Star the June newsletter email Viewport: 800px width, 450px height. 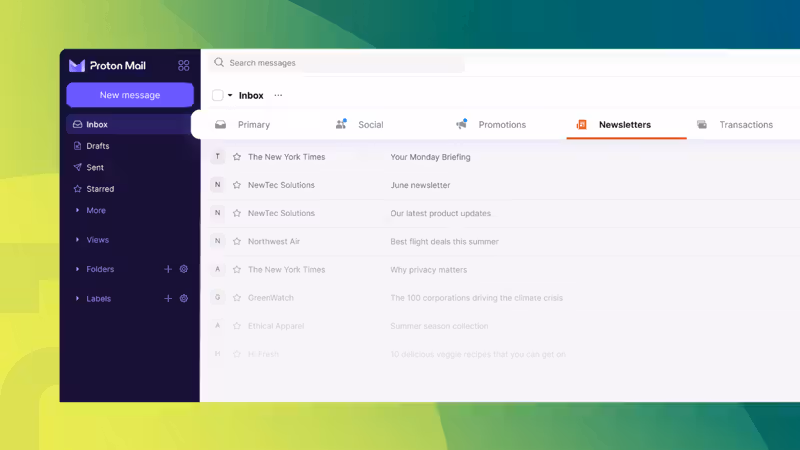click(237, 185)
